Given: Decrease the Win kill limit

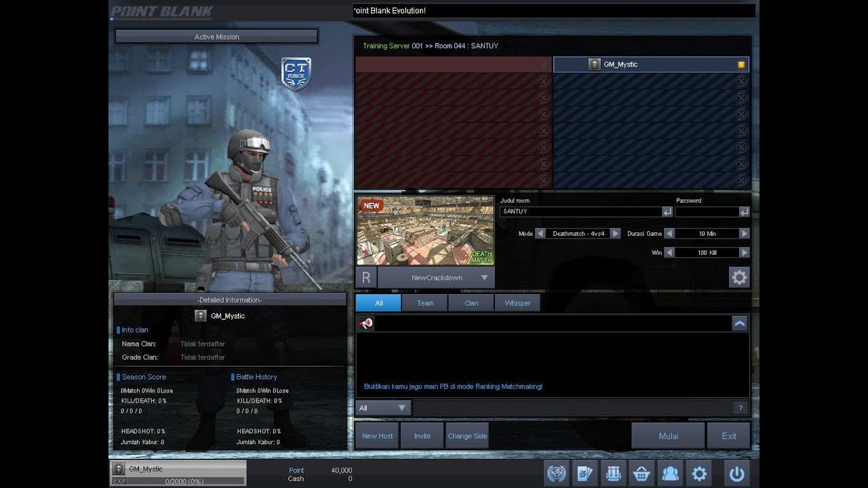Looking at the screenshot, I should [x=669, y=252].
